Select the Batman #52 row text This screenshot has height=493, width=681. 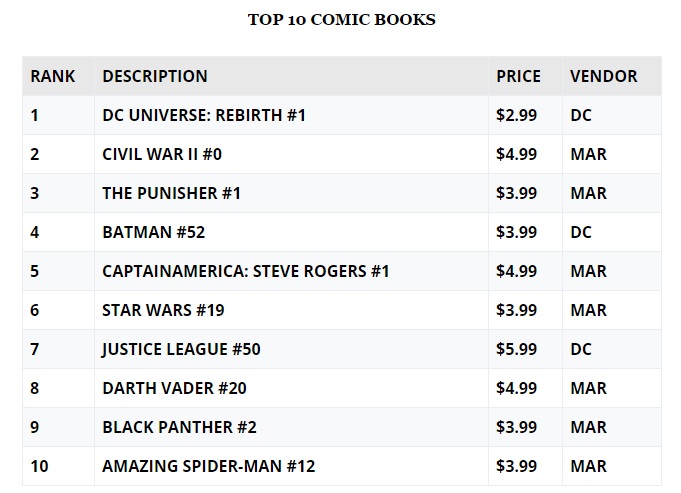click(153, 232)
